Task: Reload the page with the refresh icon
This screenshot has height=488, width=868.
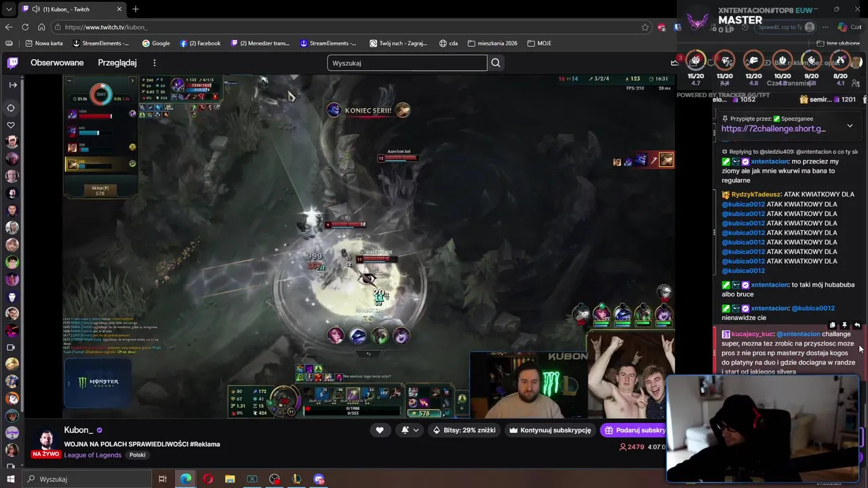Action: (25, 27)
